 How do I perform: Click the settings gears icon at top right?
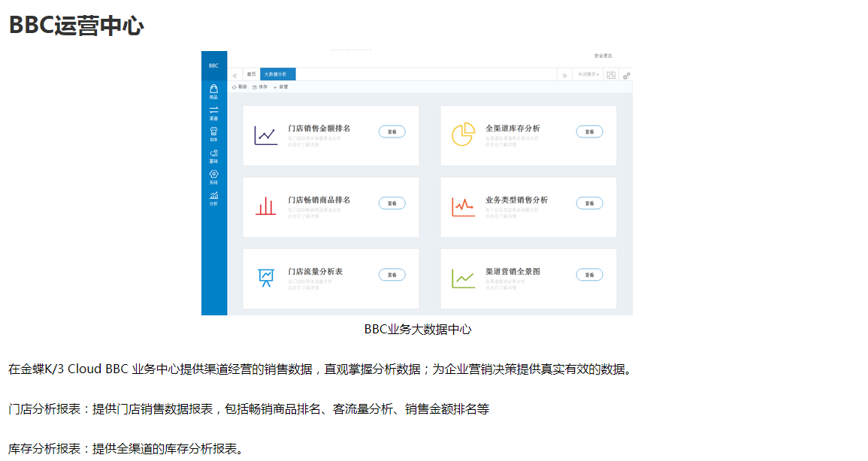[626, 75]
